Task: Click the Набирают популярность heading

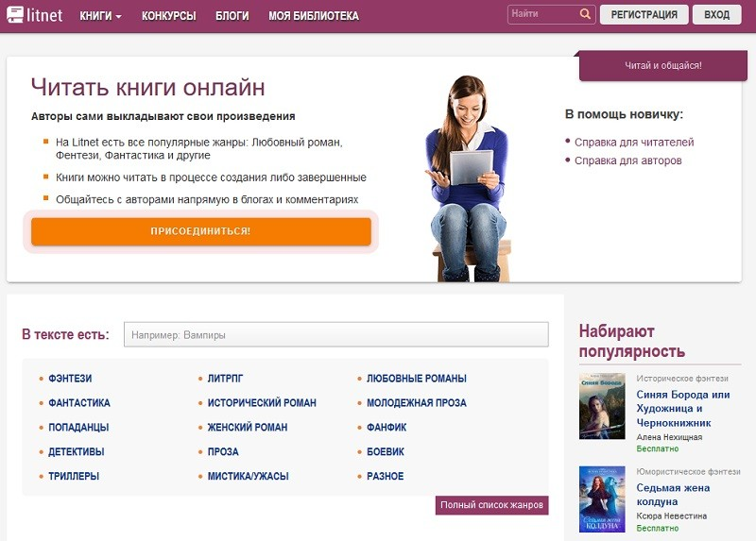Action: coord(631,341)
